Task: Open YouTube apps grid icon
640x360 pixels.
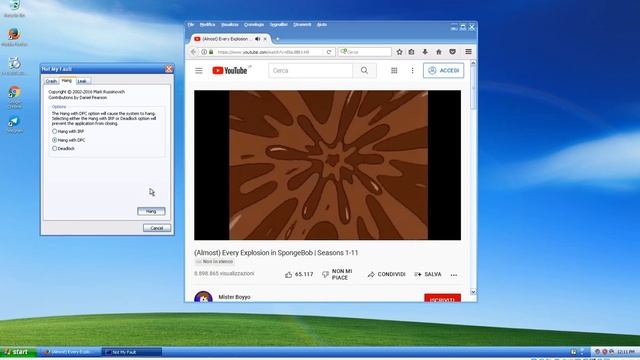Action: (x=394, y=71)
